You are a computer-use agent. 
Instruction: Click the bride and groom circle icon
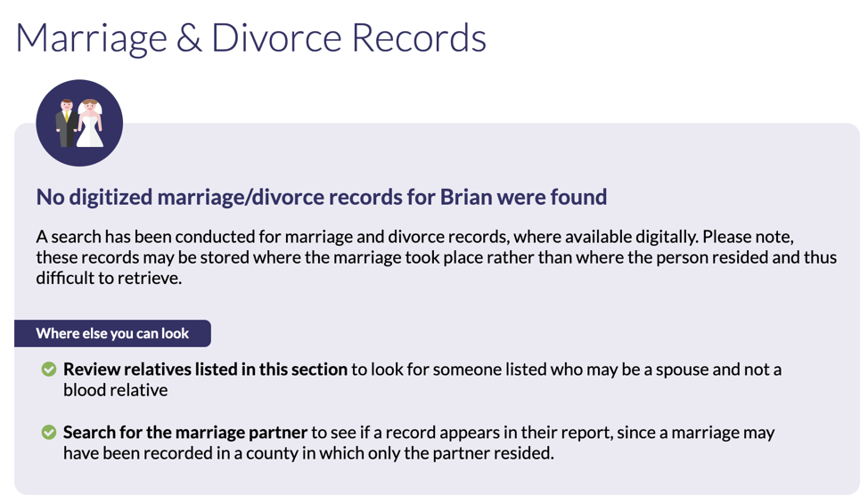coord(79,123)
